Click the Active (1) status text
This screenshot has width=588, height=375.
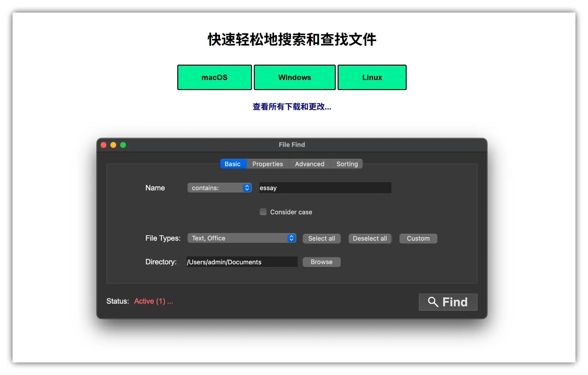pyautogui.click(x=153, y=301)
